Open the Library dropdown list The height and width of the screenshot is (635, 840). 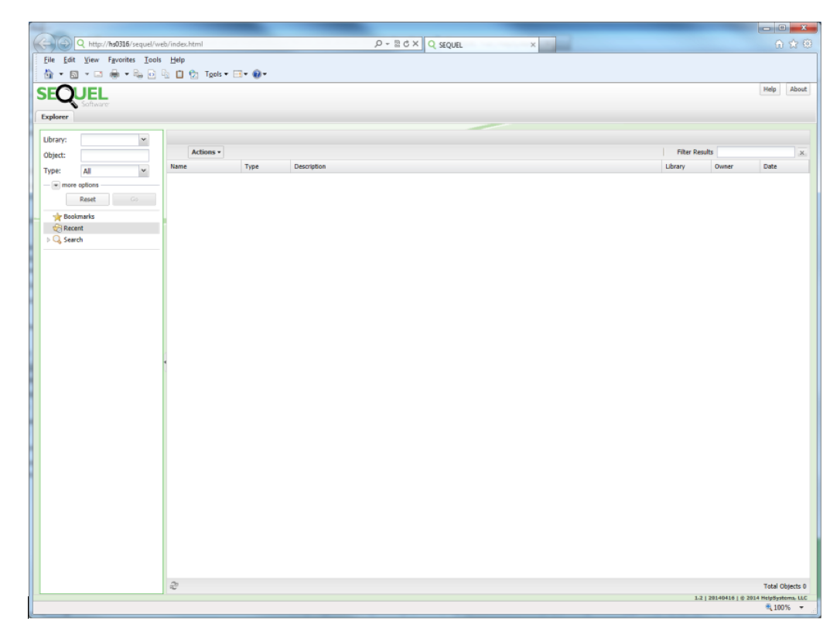coord(143,140)
